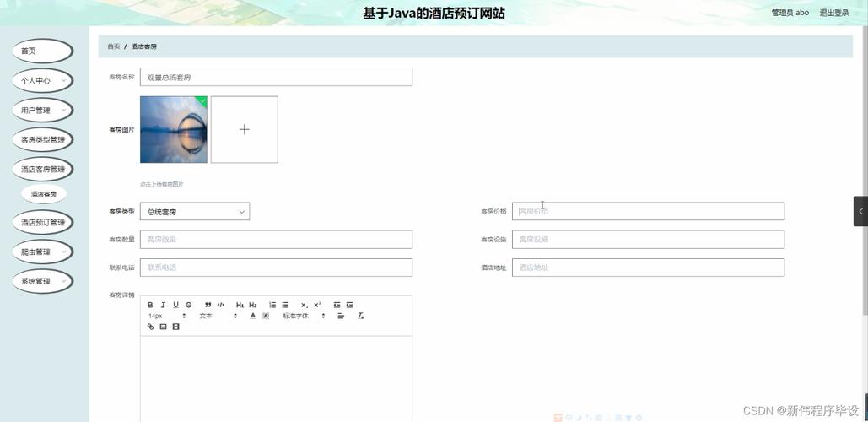
Task: Click the 客房名称 input field
Action: 276,77
